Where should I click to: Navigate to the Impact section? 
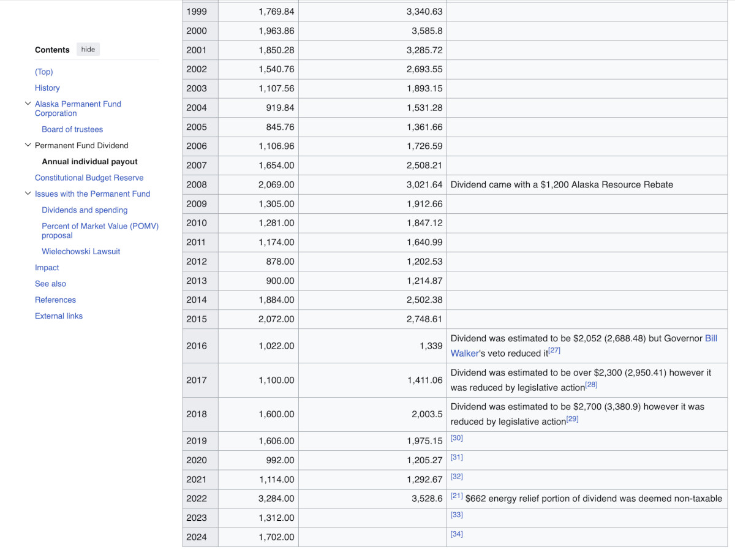point(47,268)
